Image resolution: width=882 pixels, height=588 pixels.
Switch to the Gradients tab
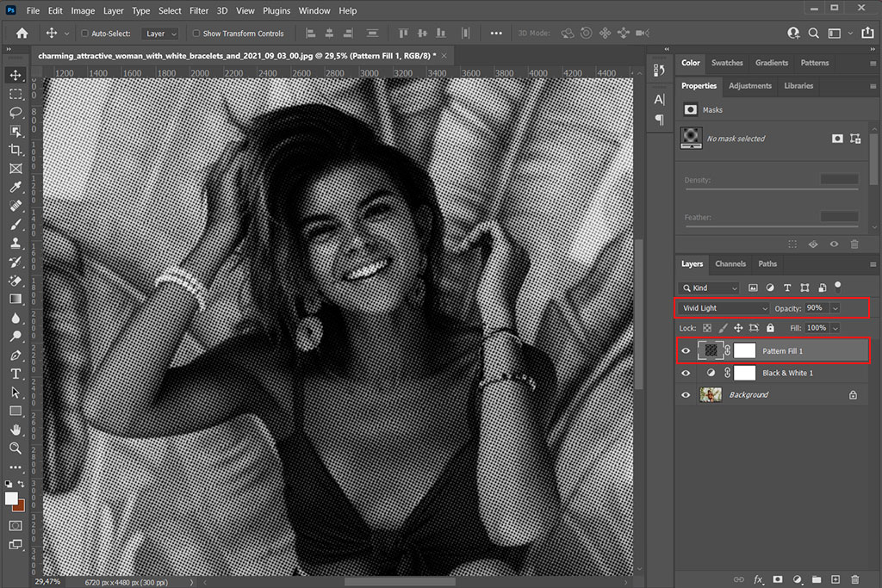pos(771,62)
